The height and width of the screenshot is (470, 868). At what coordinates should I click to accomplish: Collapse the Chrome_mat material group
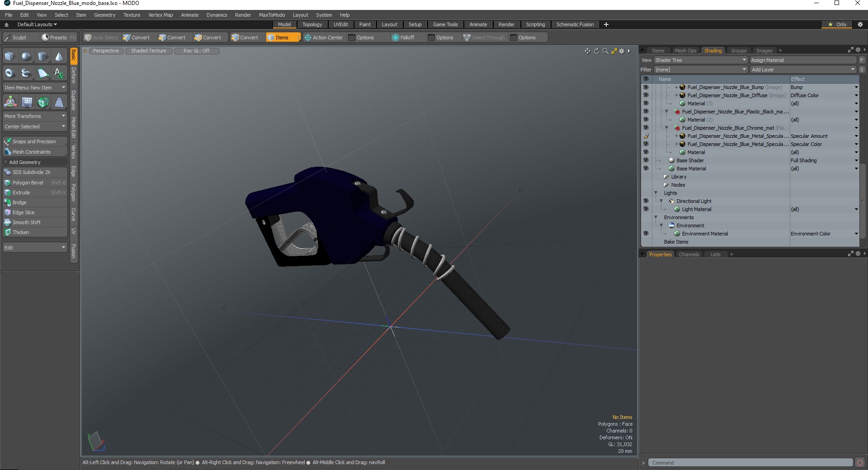pyautogui.click(x=666, y=128)
